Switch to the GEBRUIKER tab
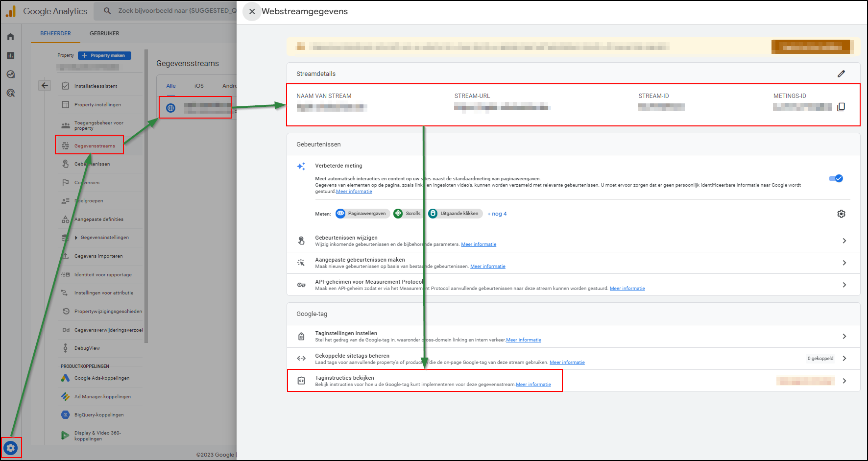The image size is (868, 461). (104, 33)
